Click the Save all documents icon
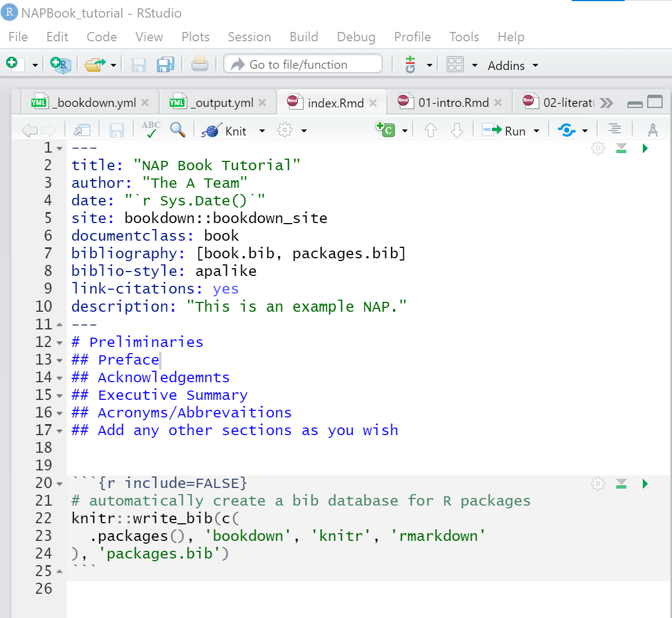Viewport: 672px width, 618px height. point(165,65)
